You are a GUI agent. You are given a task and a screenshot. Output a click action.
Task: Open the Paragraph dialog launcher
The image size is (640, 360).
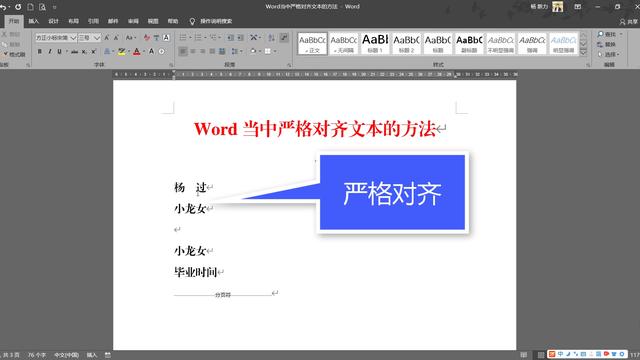click(x=289, y=65)
